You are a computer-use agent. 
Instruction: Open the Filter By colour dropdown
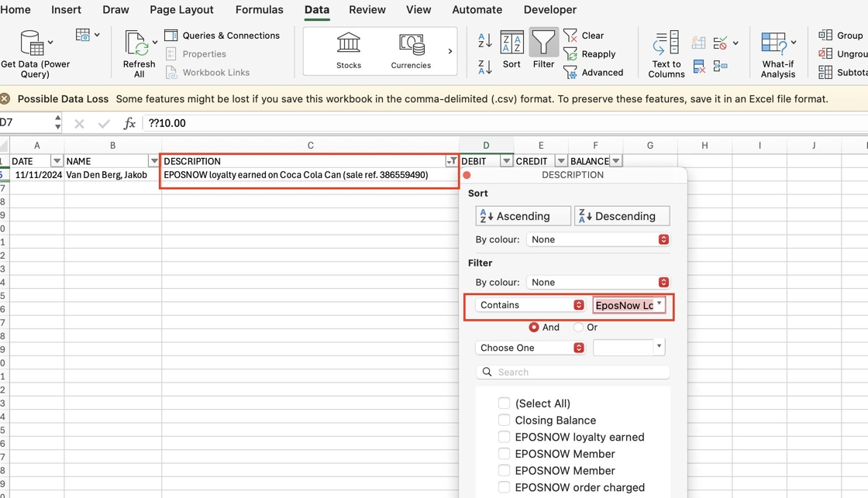(x=598, y=282)
